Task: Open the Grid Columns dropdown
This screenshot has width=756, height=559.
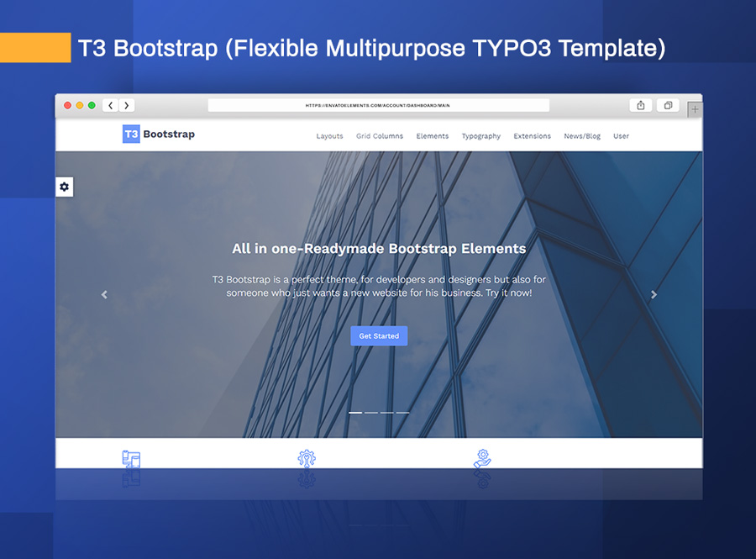Action: click(x=380, y=136)
